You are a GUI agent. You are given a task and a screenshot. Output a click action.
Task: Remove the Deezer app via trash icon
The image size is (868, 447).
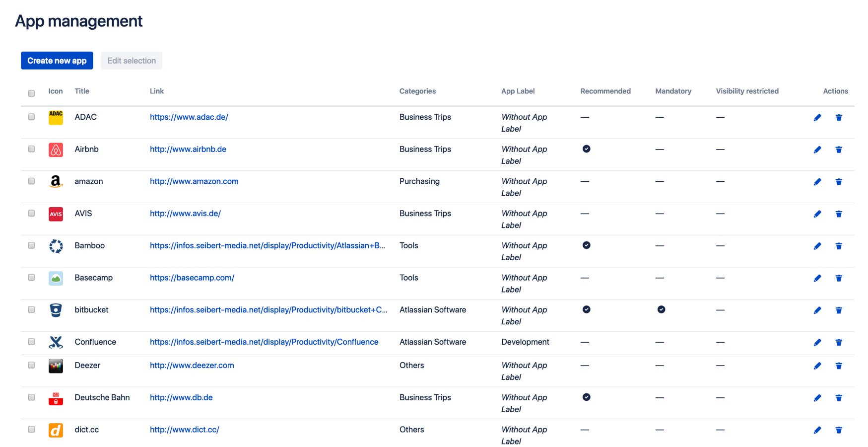pos(839,366)
